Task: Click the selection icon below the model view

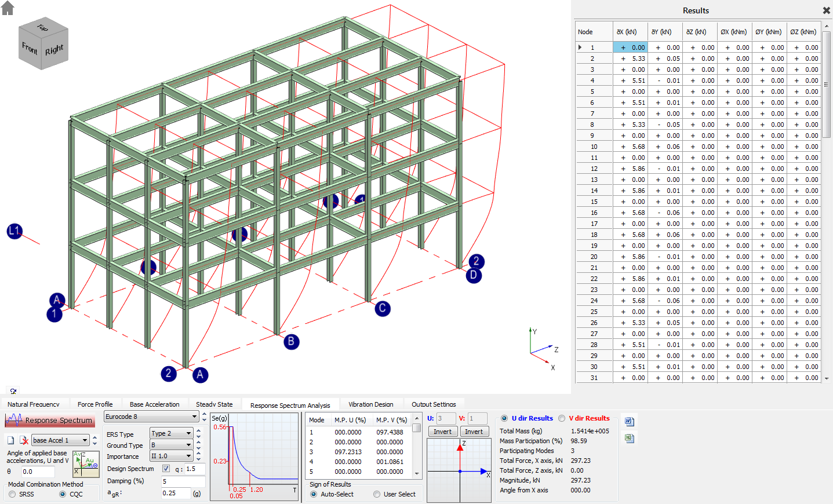Action: (x=13, y=392)
